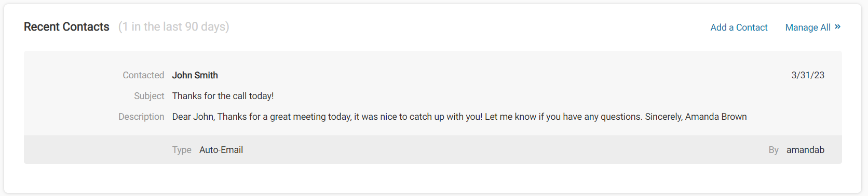Viewport: 868px width, 196px height.
Task: Click the contact date 3/31/23
Action: click(808, 75)
